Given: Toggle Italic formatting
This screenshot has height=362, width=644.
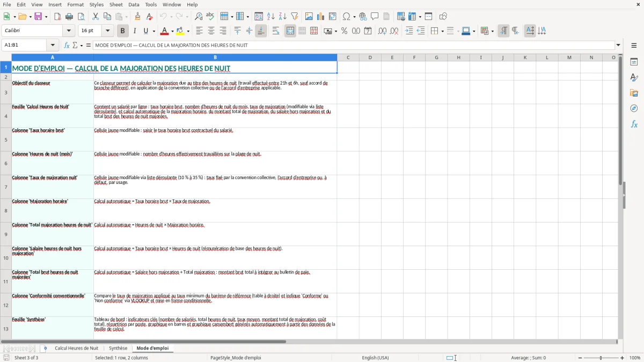Looking at the screenshot, I should point(135,31).
